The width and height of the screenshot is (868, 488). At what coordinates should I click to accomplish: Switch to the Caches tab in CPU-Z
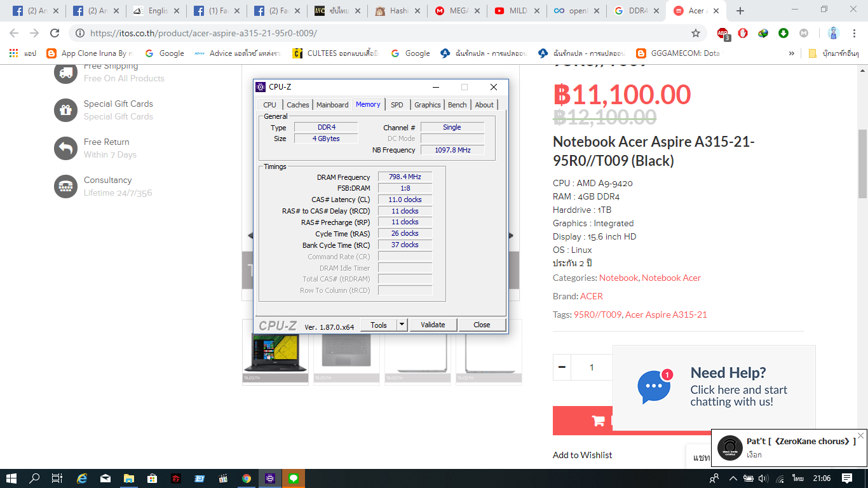pos(298,105)
